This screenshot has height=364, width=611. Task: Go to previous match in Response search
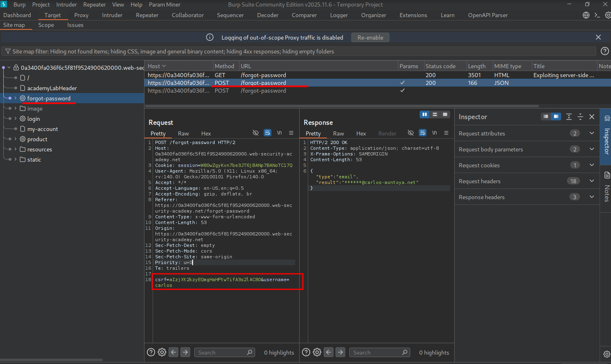(x=329, y=352)
